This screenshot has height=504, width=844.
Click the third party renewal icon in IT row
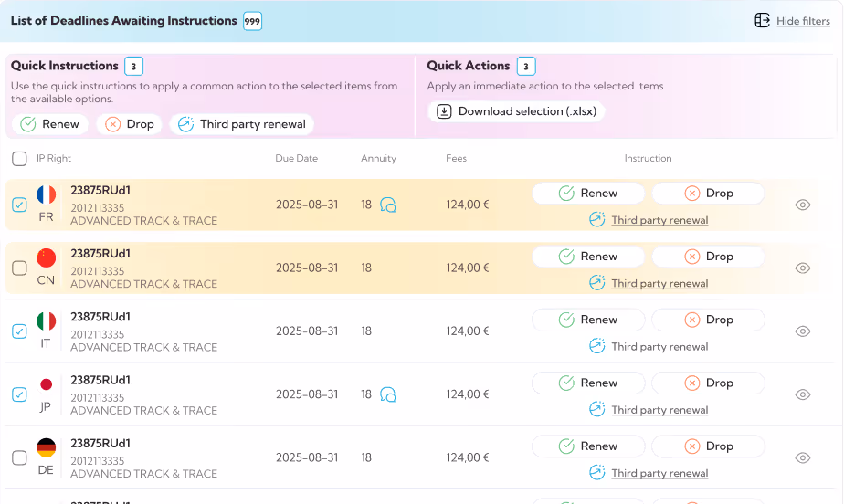pyautogui.click(x=597, y=346)
